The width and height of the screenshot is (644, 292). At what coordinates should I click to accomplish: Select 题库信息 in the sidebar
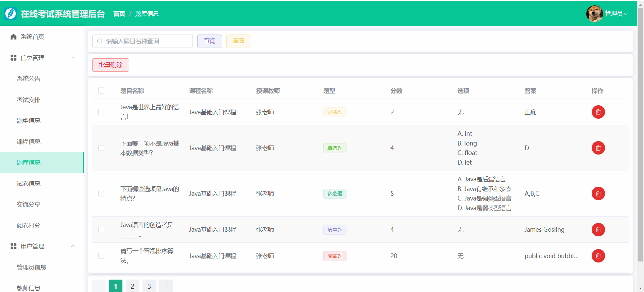coord(42,163)
